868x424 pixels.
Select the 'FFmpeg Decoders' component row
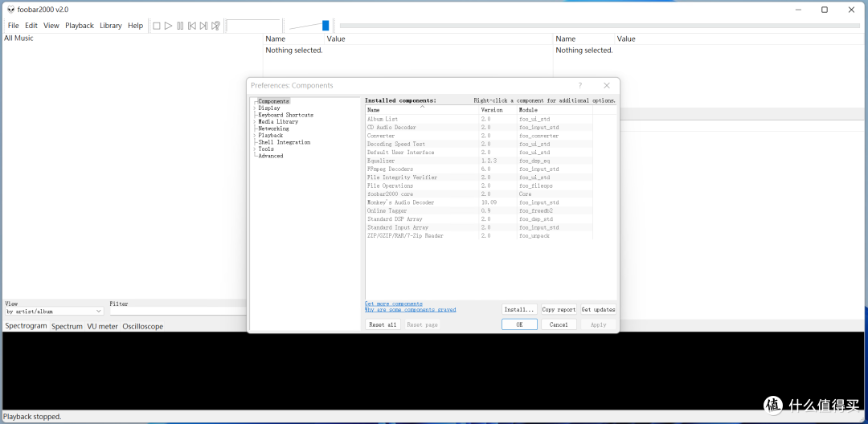pos(479,169)
